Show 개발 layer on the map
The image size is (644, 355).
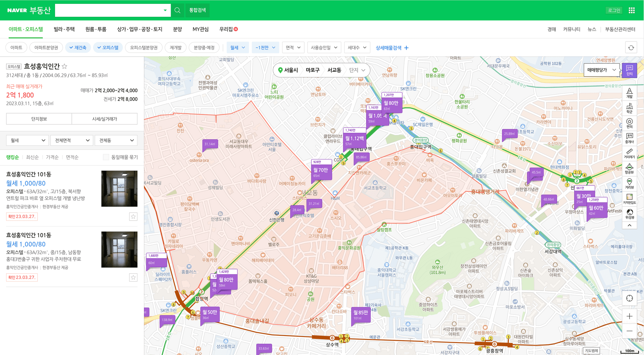pos(630,93)
